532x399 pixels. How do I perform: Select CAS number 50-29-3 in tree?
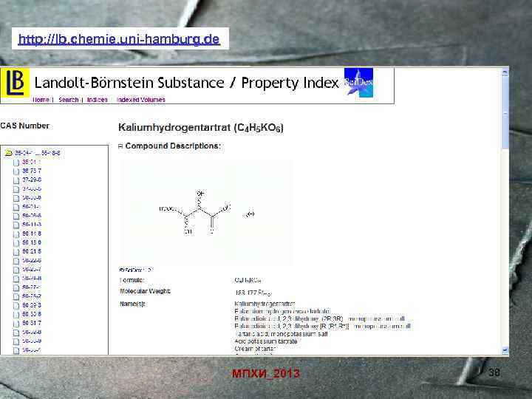pyautogui.click(x=32, y=305)
